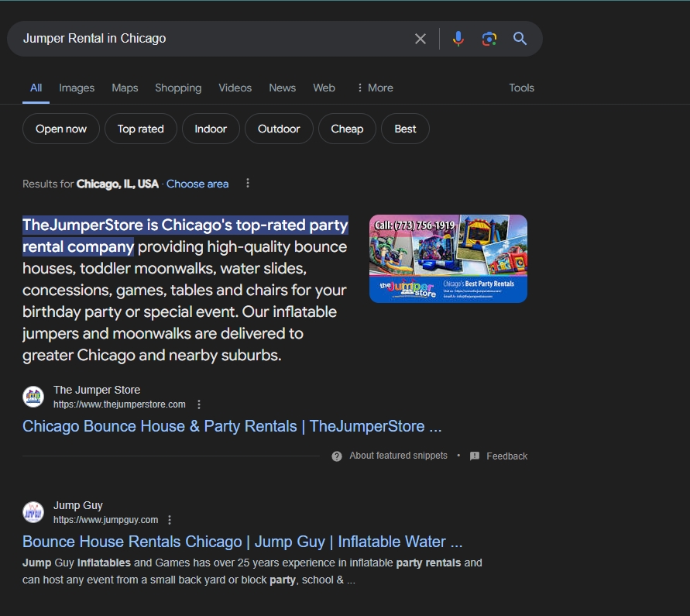Open the Videos tab
Image resolution: width=690 pixels, height=616 pixels.
pos(235,88)
